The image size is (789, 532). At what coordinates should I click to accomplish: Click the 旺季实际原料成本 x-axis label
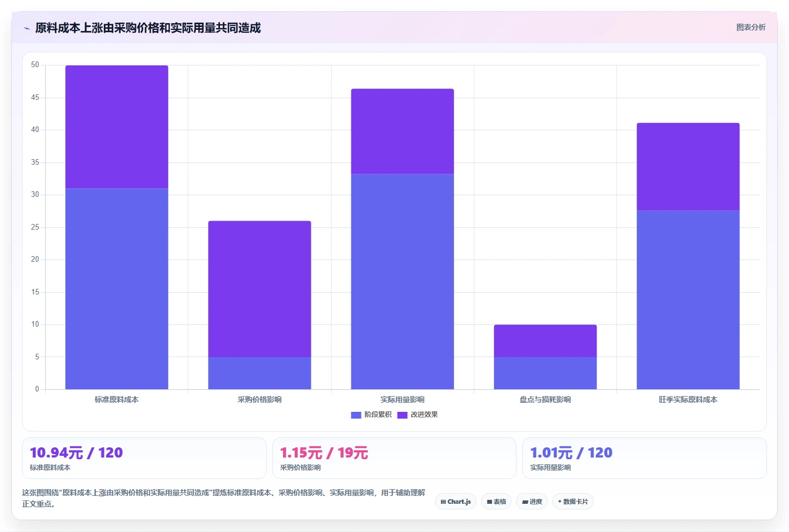pos(688,399)
